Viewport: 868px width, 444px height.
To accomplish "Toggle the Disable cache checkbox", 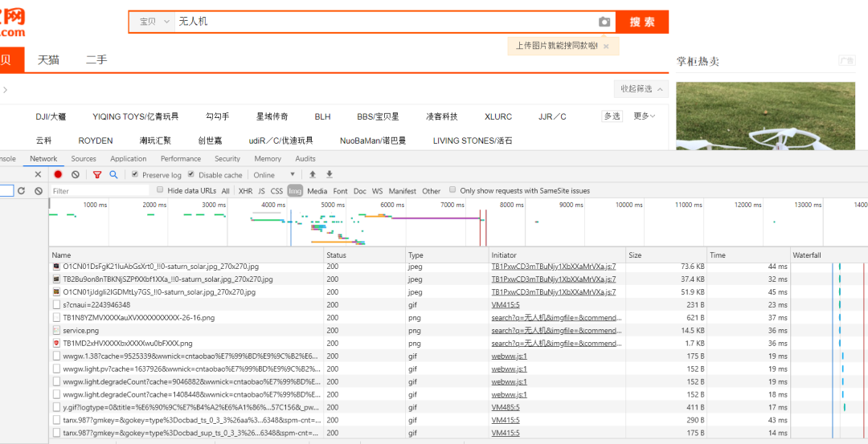I will point(191,174).
